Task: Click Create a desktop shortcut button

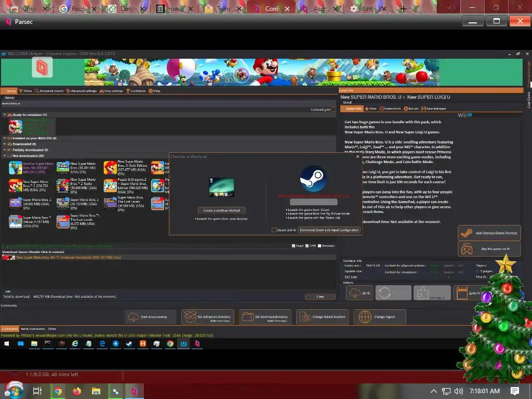Action: [221, 210]
